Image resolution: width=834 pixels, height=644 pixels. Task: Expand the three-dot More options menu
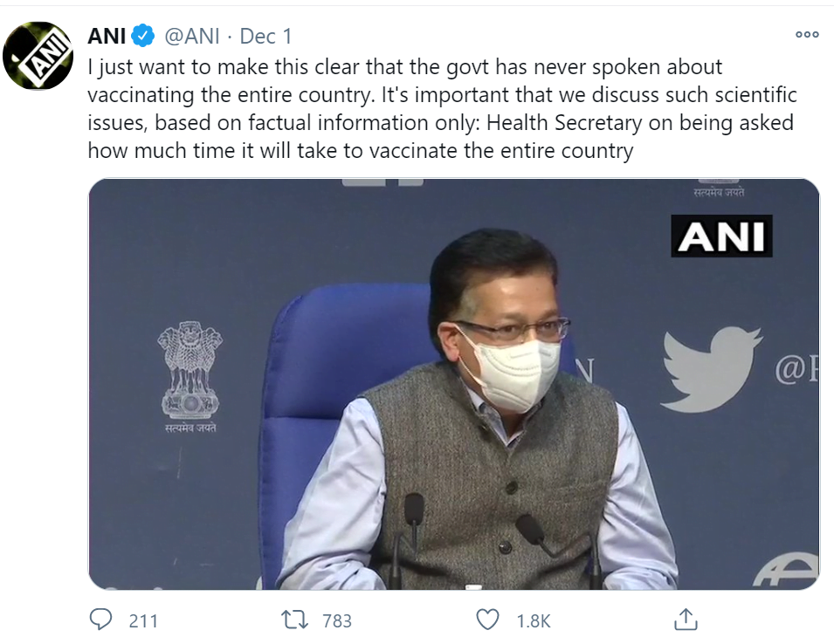807,35
